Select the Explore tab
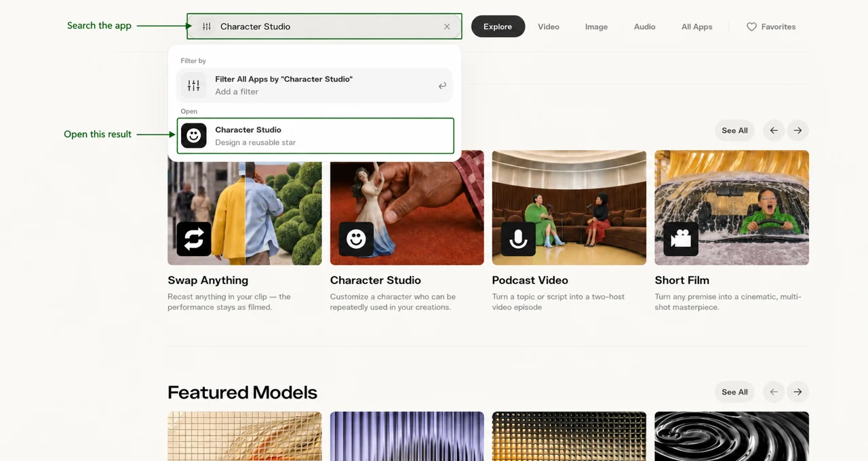Screen dimensions: 868x461 point(498,26)
